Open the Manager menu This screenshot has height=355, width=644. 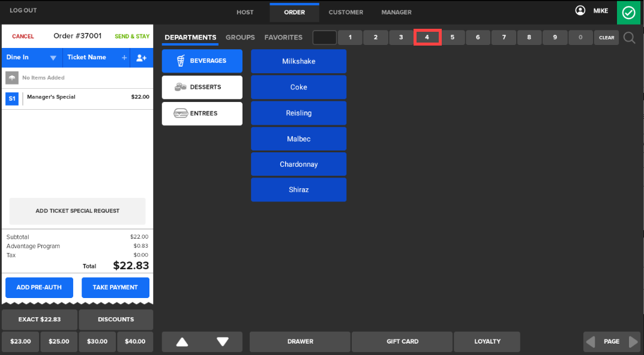[396, 12]
